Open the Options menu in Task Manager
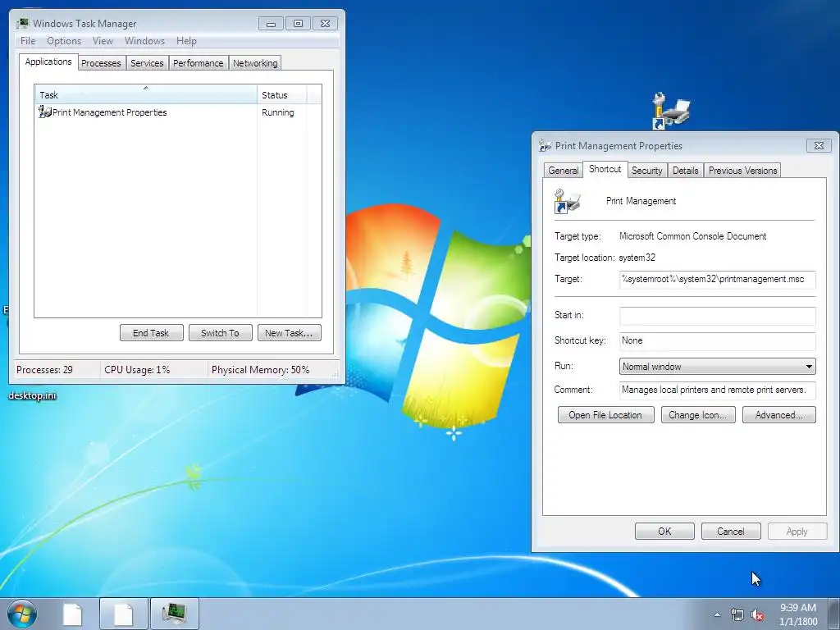The image size is (840, 630). pyautogui.click(x=64, y=41)
